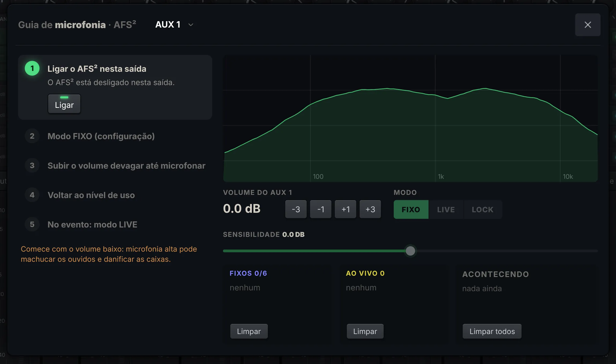Click the 0.0 dB volume readout
This screenshot has height=364, width=616.
pos(242,208)
